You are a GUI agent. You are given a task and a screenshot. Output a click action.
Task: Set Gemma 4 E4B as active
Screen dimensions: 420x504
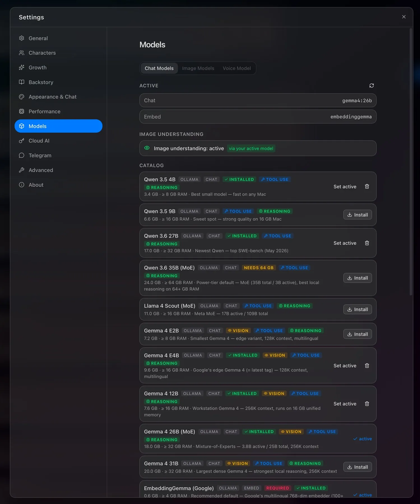345,366
